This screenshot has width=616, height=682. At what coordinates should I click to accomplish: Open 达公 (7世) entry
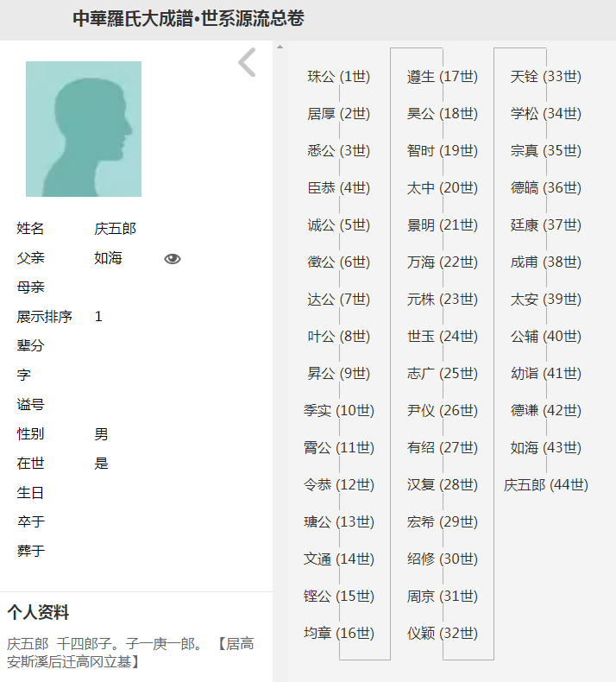point(339,300)
